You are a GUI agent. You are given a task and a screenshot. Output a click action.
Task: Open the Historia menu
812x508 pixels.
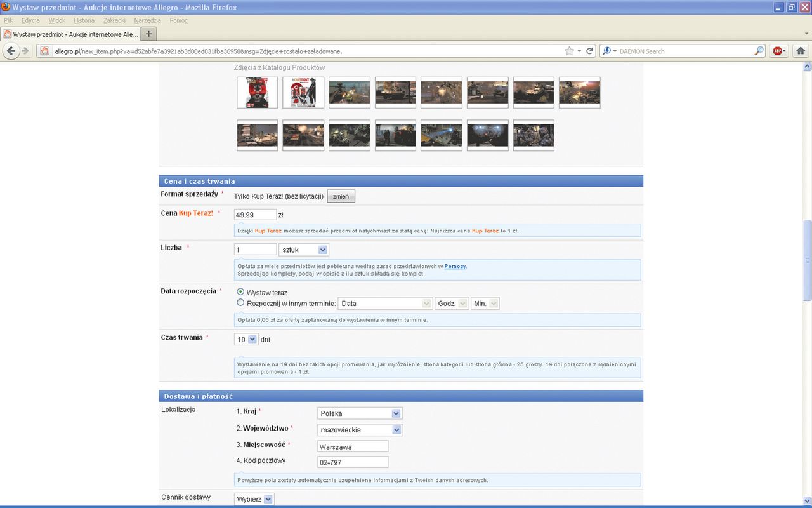click(84, 20)
